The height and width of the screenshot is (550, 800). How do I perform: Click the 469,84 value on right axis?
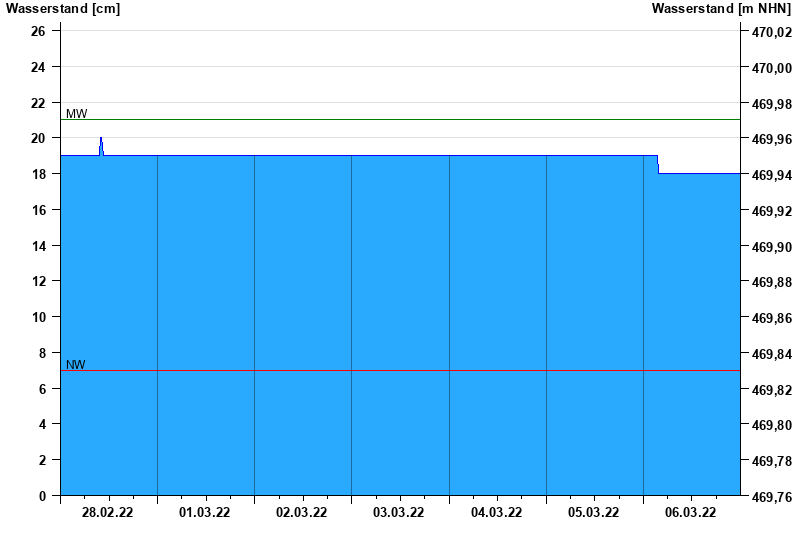772,354
